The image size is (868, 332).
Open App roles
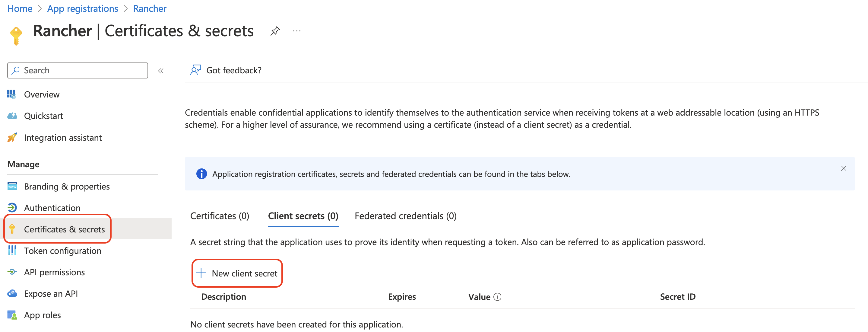point(42,315)
